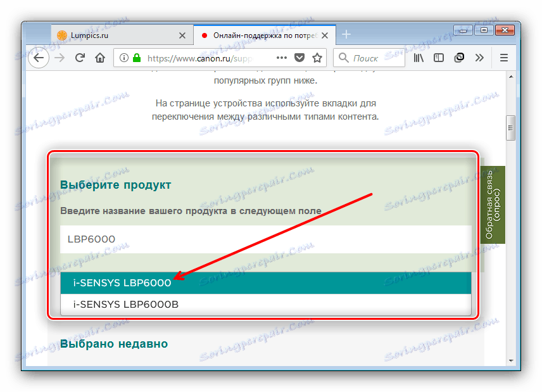Click the toolbar extension swirl icon
The width and height of the screenshot is (542, 392).
click(459, 58)
